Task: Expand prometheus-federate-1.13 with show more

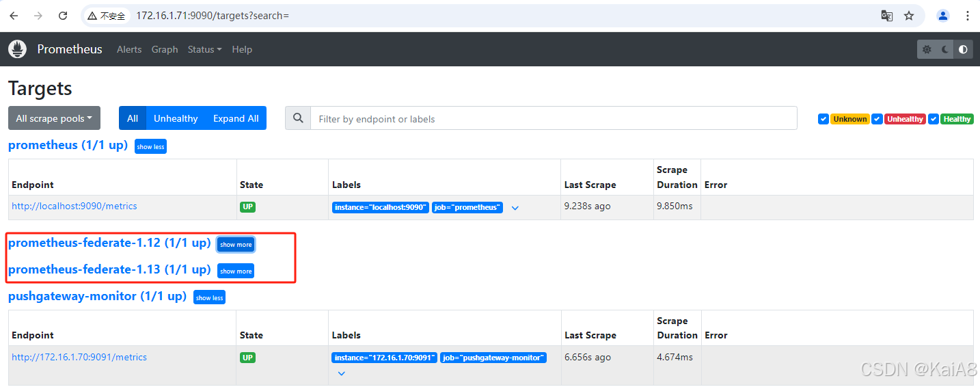Action: click(x=236, y=271)
